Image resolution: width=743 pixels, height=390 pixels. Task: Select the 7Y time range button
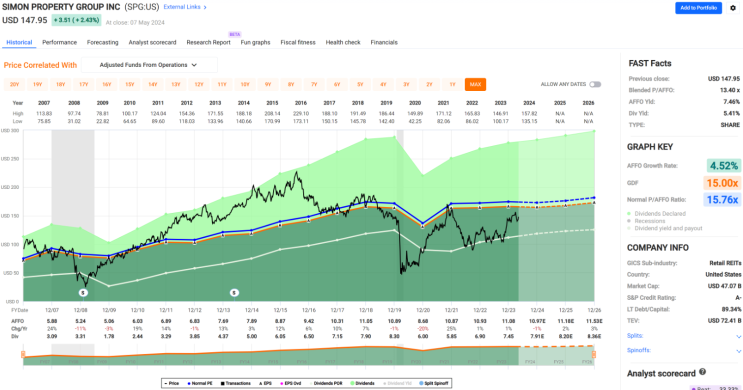click(x=314, y=84)
